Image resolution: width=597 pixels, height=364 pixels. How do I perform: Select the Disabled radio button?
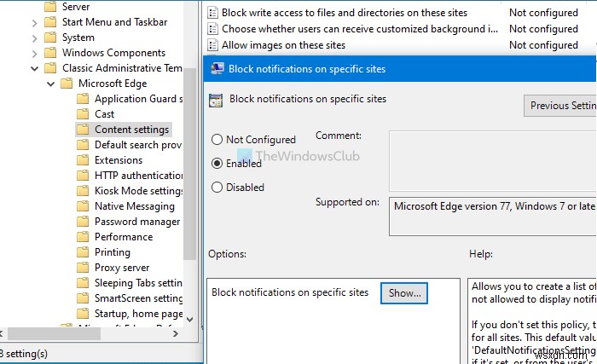click(x=217, y=188)
